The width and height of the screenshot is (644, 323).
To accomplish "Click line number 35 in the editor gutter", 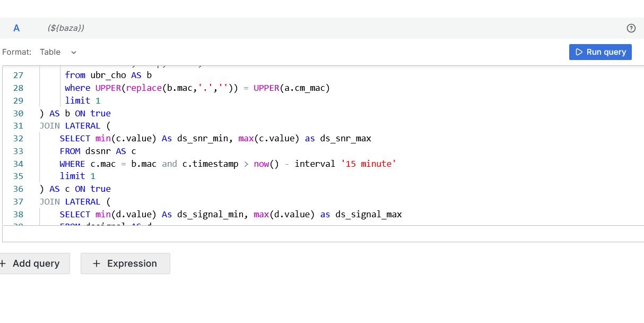I will click(x=18, y=176).
